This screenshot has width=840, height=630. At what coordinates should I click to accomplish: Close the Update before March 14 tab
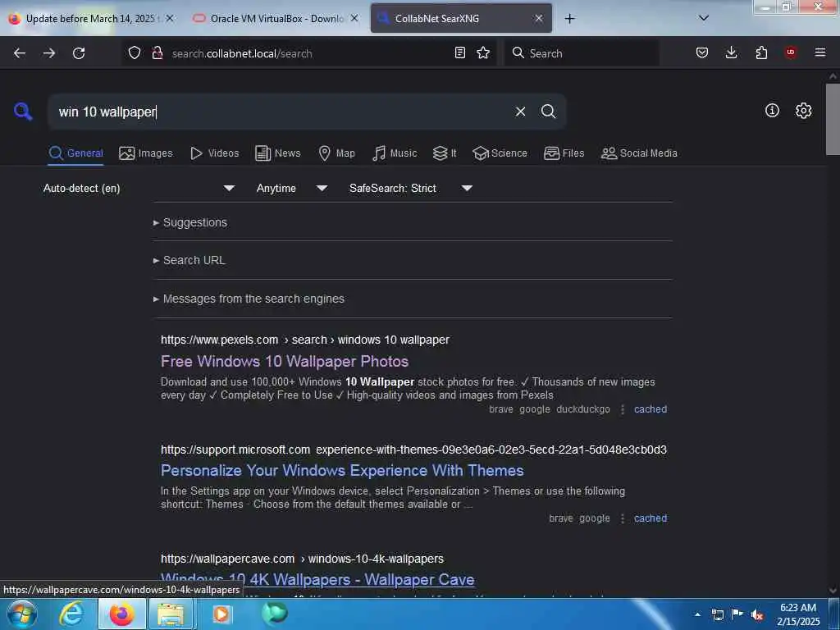coord(170,18)
